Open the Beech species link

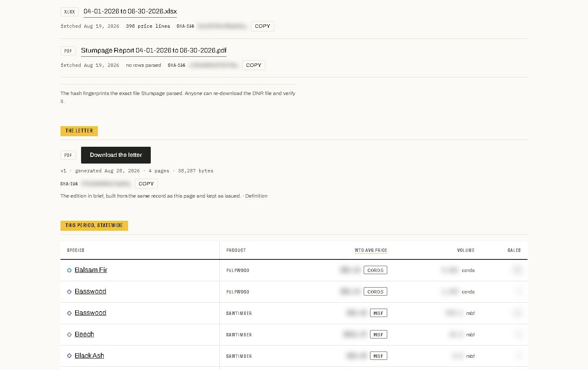tap(84, 334)
